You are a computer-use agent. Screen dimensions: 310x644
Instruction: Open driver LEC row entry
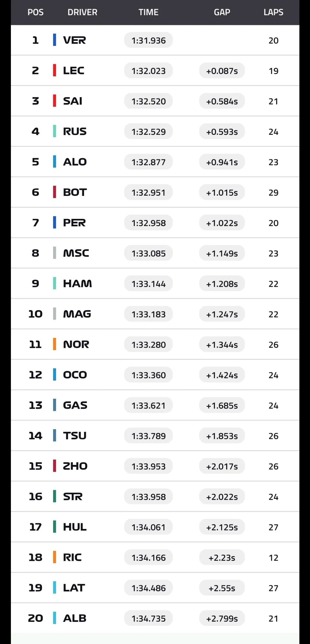pos(73,71)
